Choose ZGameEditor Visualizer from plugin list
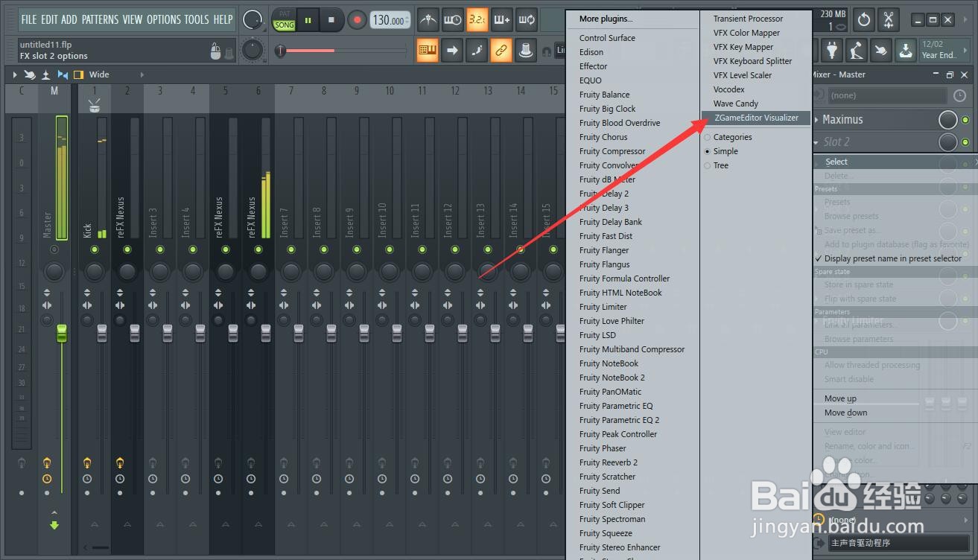This screenshot has height=560, width=978. [x=755, y=118]
